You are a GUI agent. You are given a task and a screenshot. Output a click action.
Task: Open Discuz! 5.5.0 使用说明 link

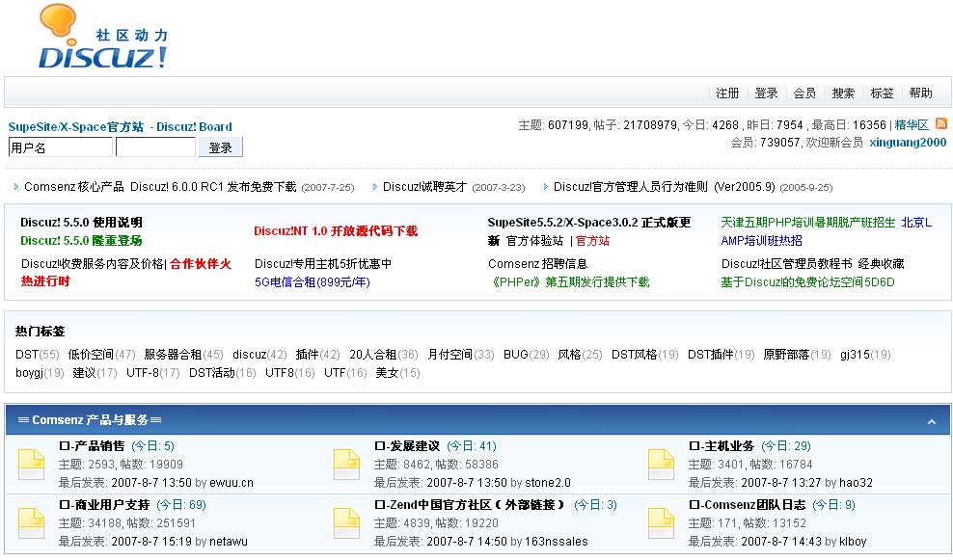point(81,223)
